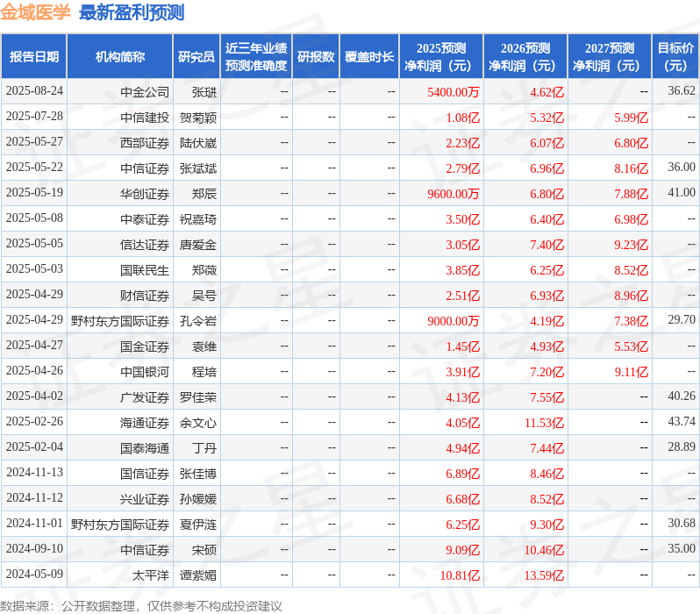The image size is (700, 614).
Task: Click the 覆盖时长 column header
Action: point(369,57)
